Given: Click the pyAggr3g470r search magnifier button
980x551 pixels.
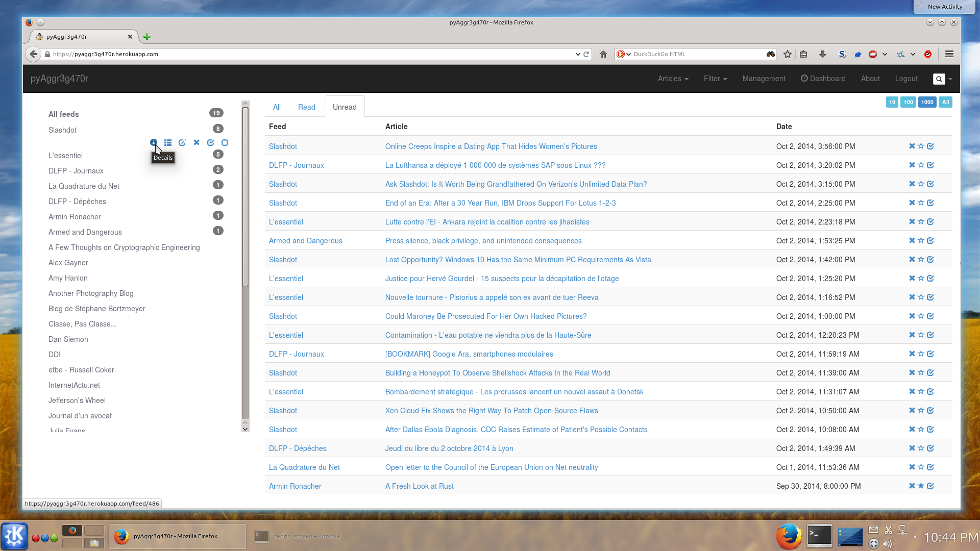Looking at the screenshot, I should coord(939,79).
